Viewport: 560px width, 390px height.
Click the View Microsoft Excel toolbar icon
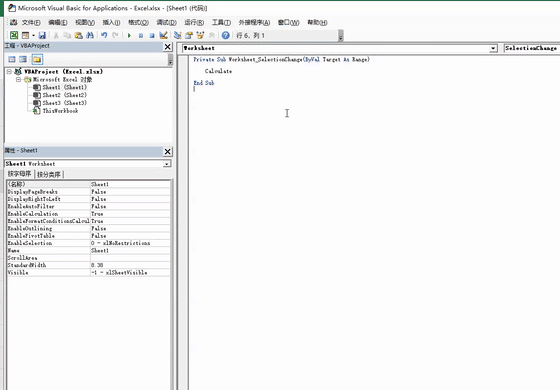coord(14,35)
